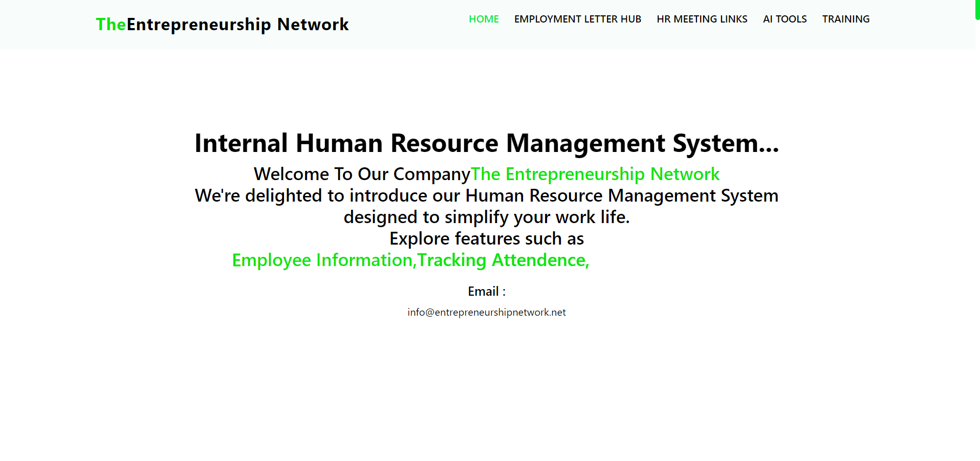
Task: Click the 'designed to simplify your work life' text
Action: (486, 217)
